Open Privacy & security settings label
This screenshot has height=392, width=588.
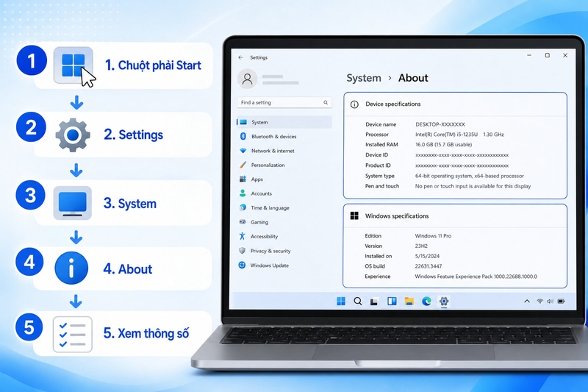pyautogui.click(x=270, y=251)
